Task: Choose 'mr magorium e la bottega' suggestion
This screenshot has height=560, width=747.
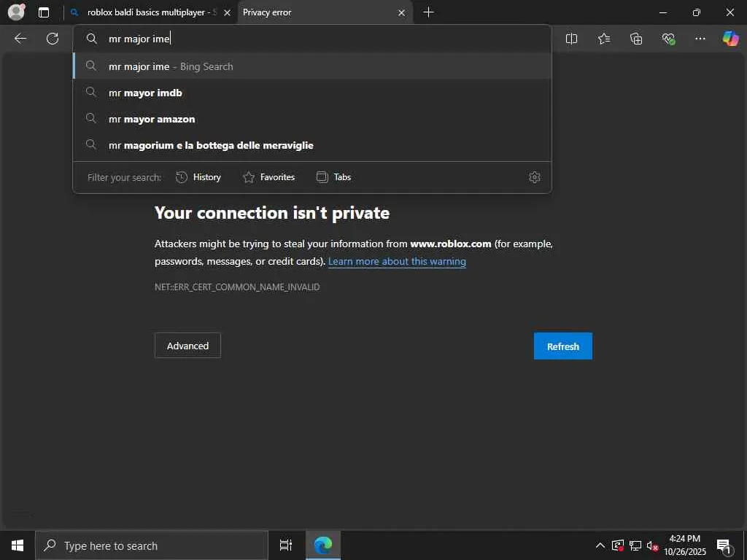Action: (312, 145)
